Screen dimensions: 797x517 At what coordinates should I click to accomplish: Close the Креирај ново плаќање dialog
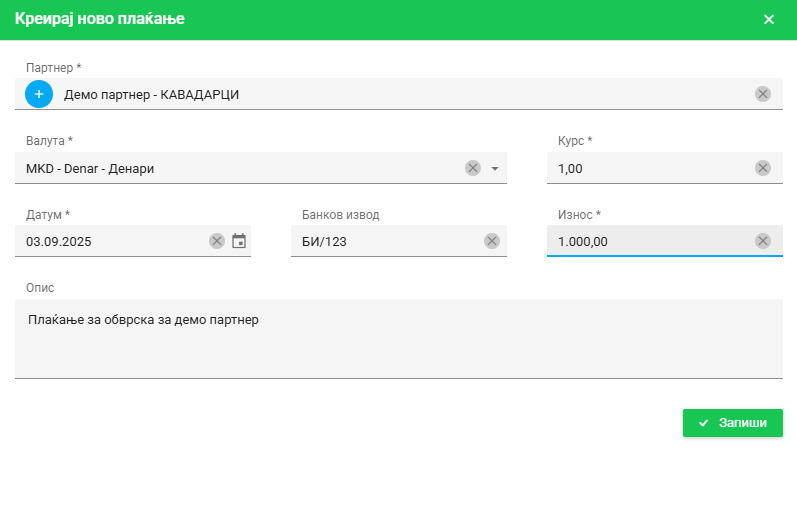click(769, 20)
